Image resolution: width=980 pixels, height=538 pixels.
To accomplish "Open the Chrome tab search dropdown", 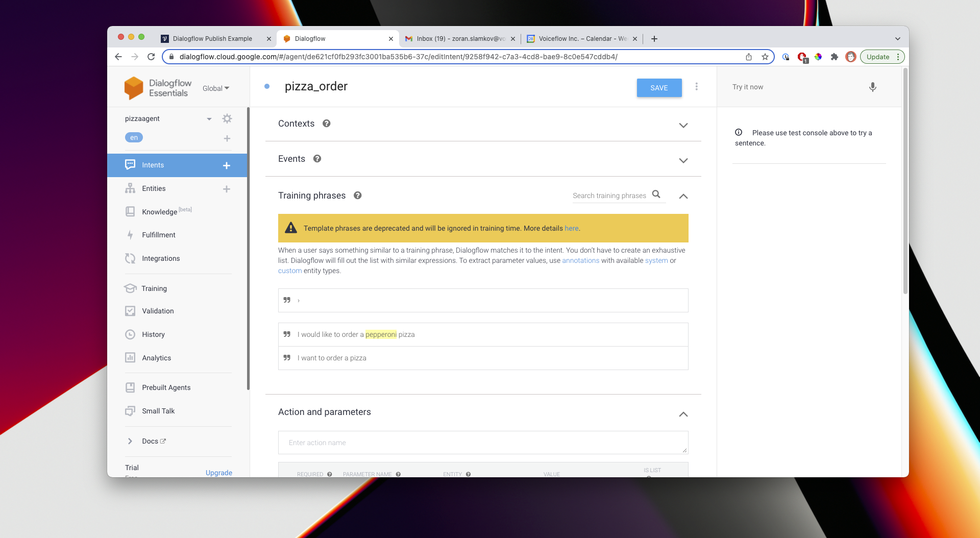I will click(897, 39).
